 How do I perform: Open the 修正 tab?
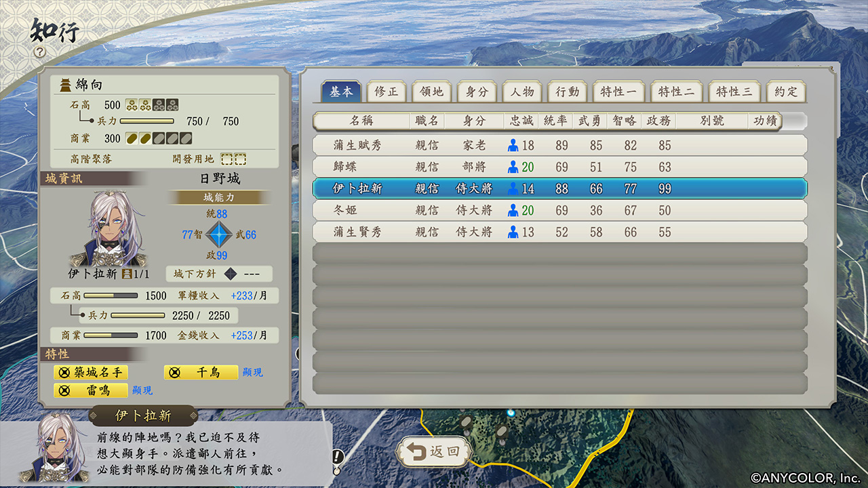coord(387,91)
